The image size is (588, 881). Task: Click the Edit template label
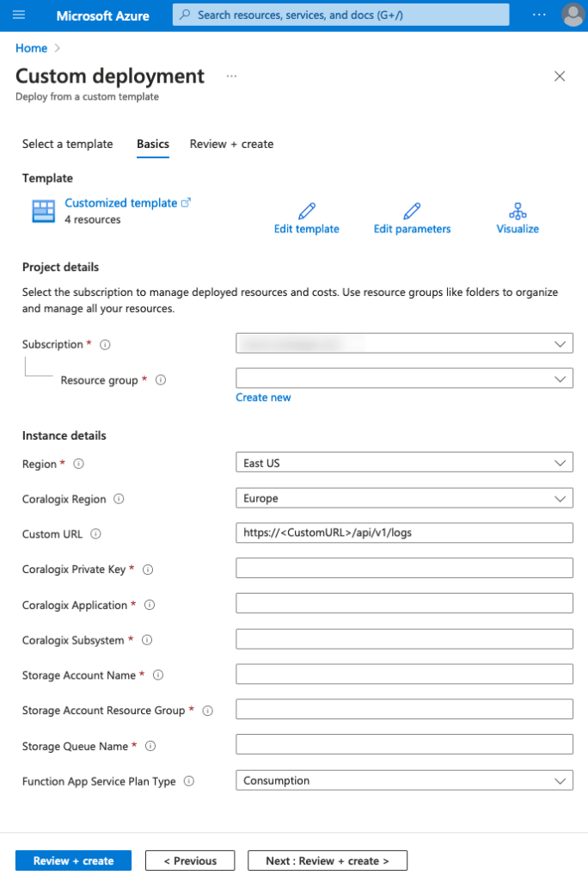[x=307, y=229]
